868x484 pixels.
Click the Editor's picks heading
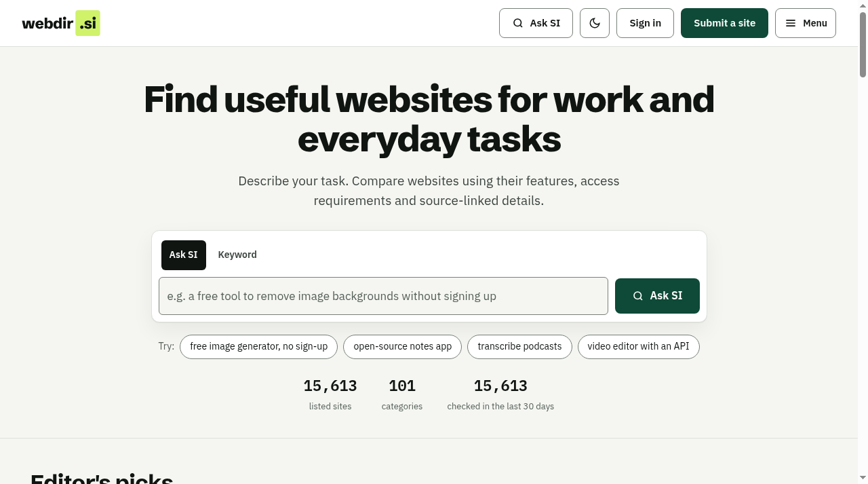(x=102, y=478)
